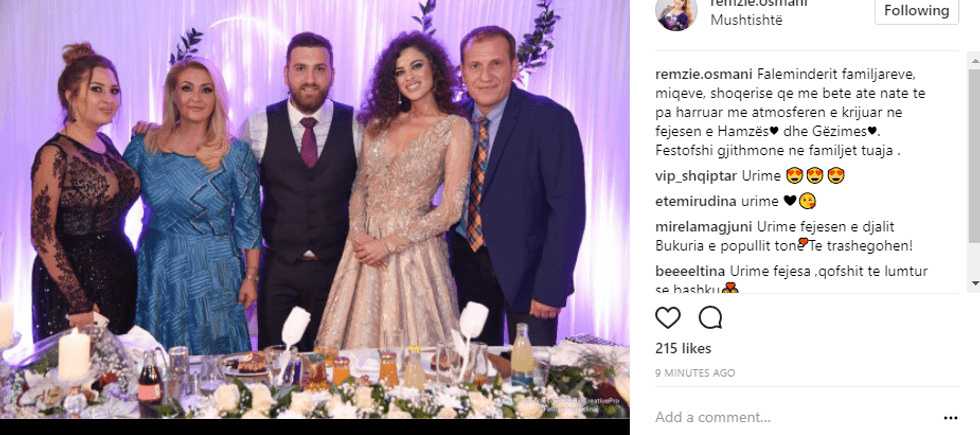
Task: Click the comment speech bubble icon
Action: (711, 318)
